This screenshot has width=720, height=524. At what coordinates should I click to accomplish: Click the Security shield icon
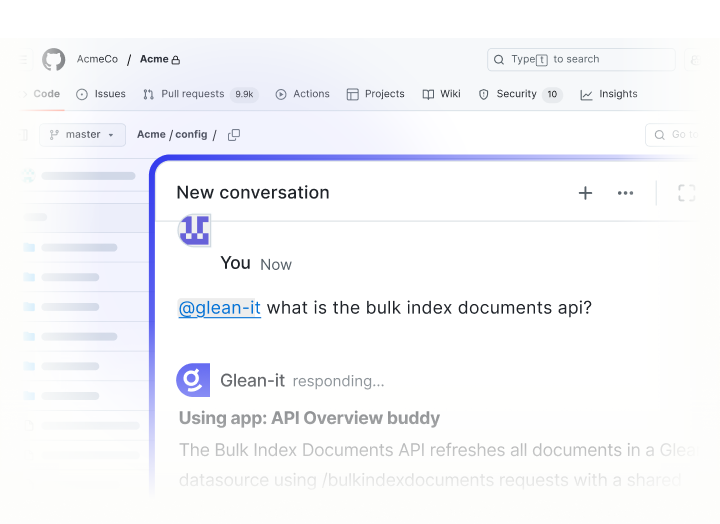click(484, 95)
